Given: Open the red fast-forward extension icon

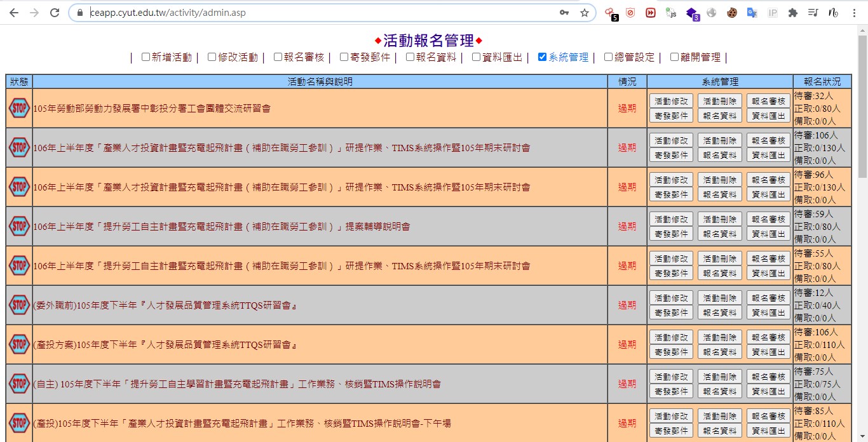Looking at the screenshot, I should [651, 13].
